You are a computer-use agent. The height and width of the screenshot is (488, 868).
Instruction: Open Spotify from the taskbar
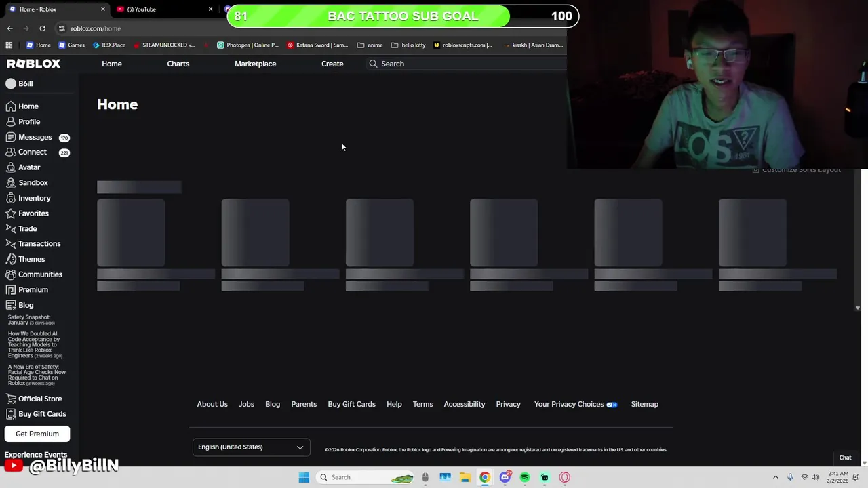(x=525, y=477)
